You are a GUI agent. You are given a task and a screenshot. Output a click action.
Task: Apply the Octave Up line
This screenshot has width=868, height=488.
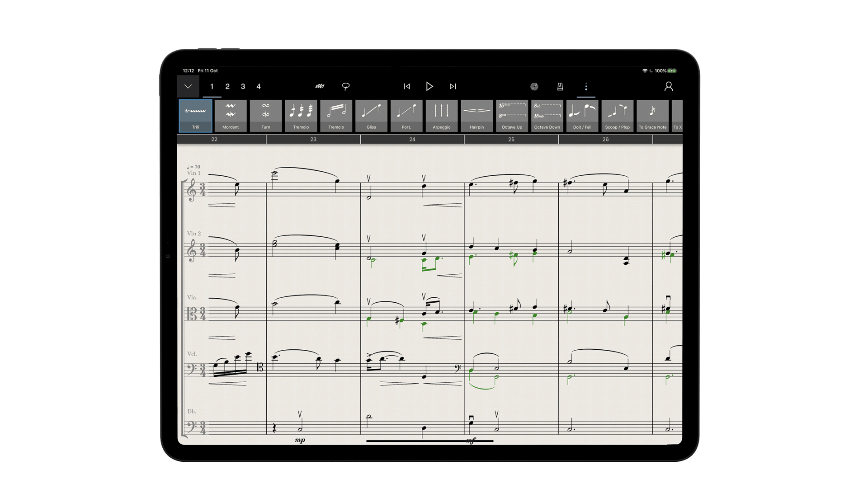(512, 116)
